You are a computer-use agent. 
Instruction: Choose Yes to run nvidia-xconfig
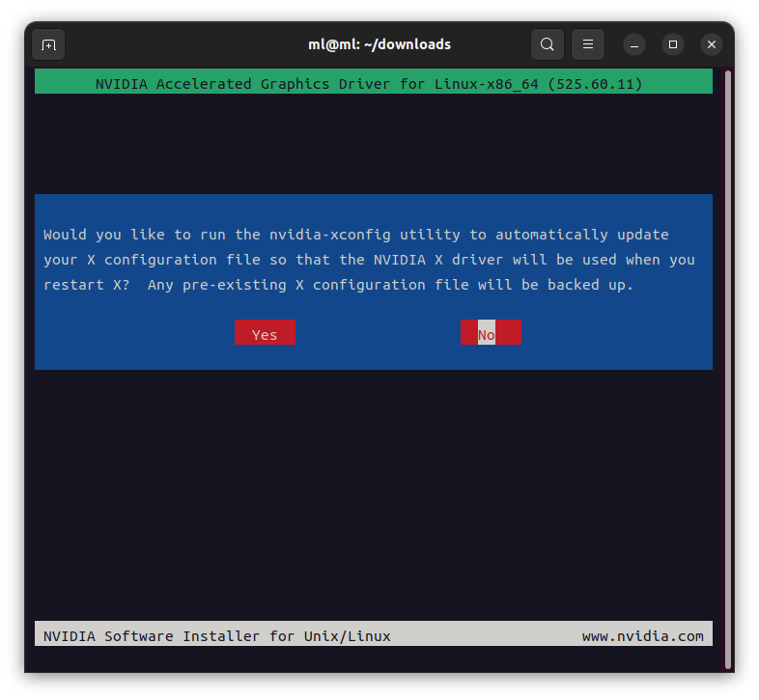tap(265, 332)
